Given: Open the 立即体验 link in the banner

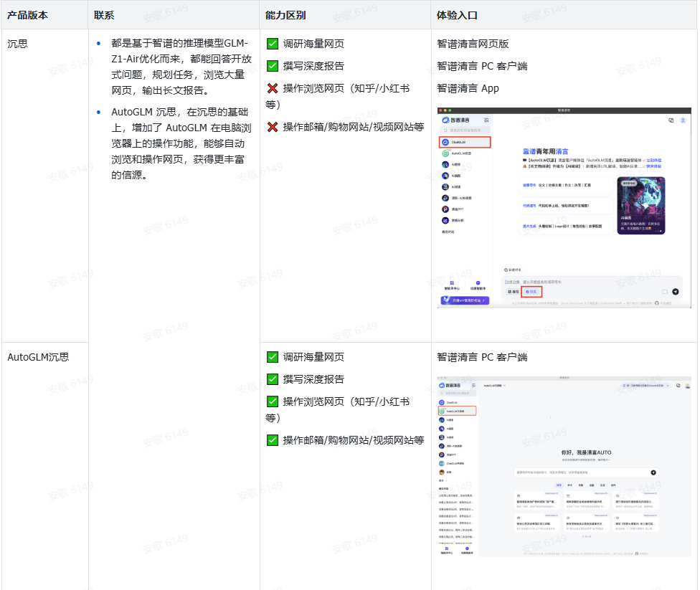Looking at the screenshot, I should pos(654,160).
